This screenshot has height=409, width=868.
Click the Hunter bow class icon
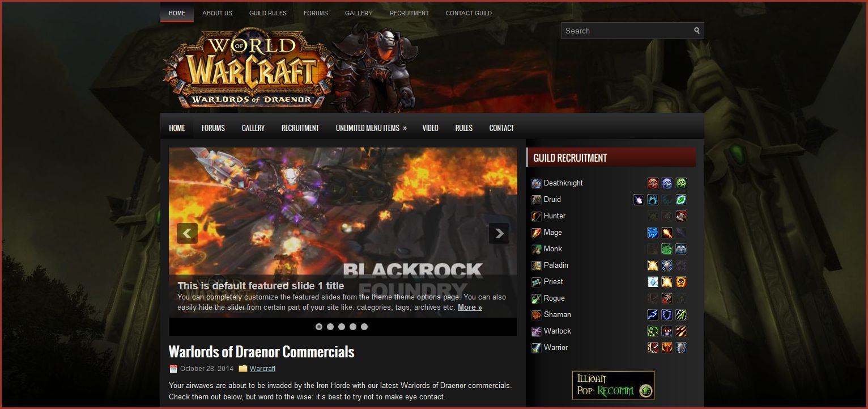pos(536,216)
